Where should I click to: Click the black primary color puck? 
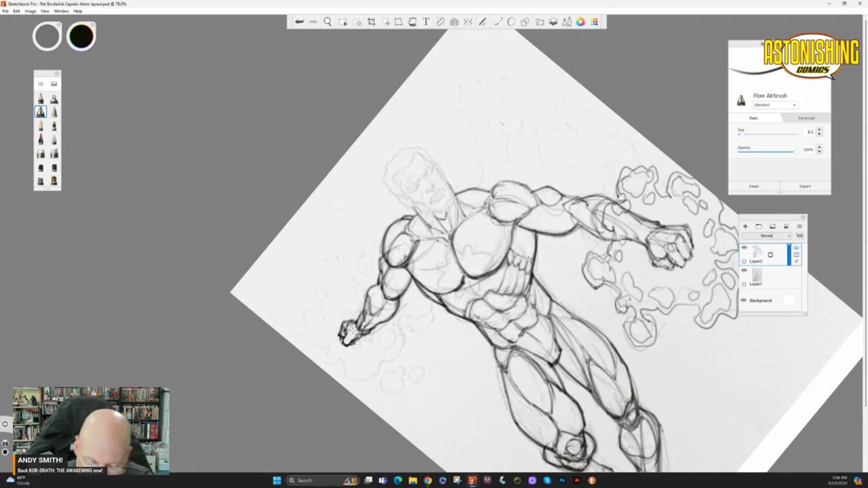[x=81, y=37]
